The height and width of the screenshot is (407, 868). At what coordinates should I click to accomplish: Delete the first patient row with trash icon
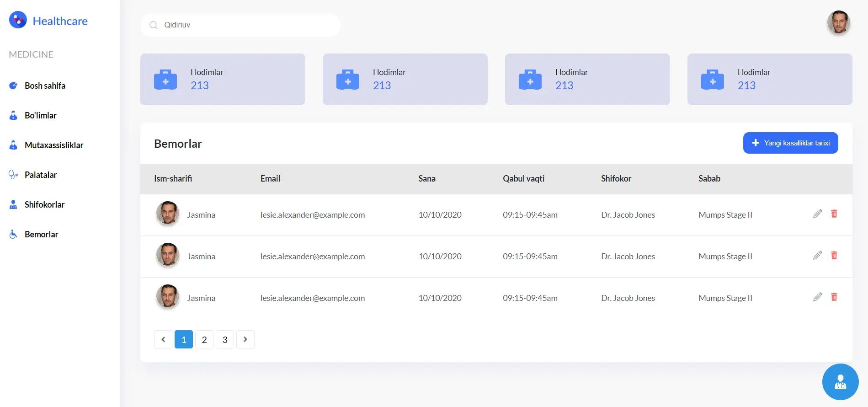[834, 214]
